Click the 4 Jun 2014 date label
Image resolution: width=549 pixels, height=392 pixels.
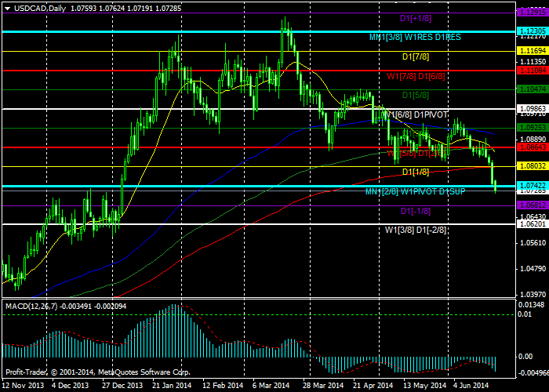(x=472, y=386)
